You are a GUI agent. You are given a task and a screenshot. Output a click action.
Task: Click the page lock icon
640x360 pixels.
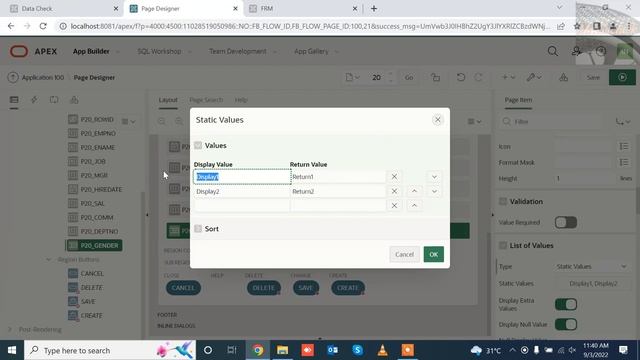(x=436, y=78)
